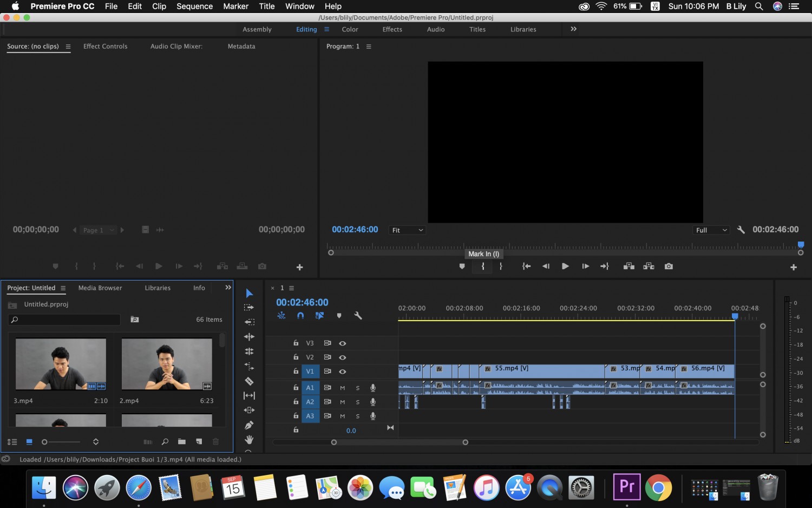
Task: Select the 2.mp4 thumbnail in Project panel
Action: 167,364
